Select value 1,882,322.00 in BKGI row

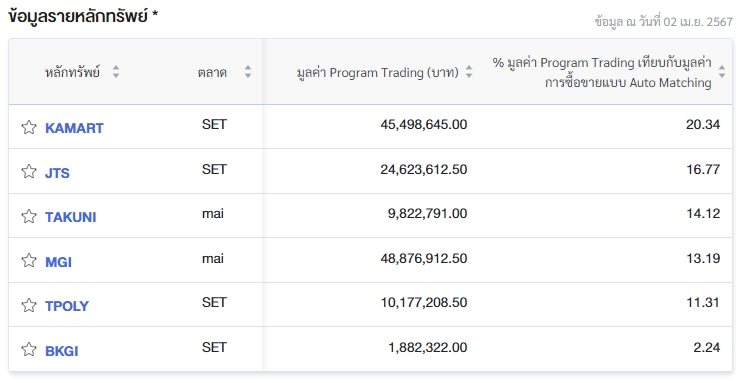(x=428, y=347)
